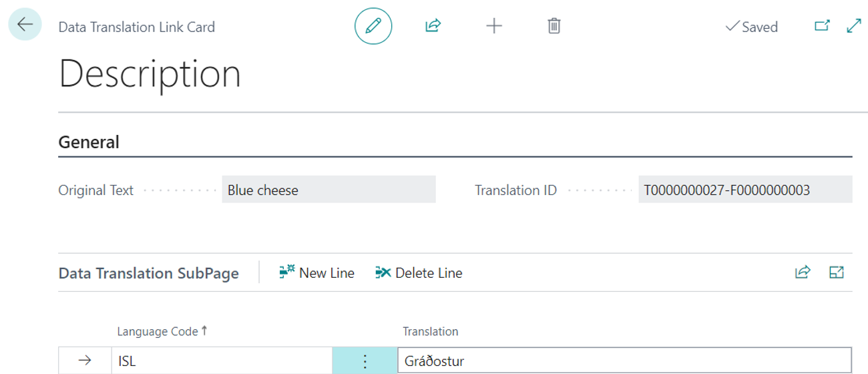Create new record with plus icon

pyautogui.click(x=493, y=26)
